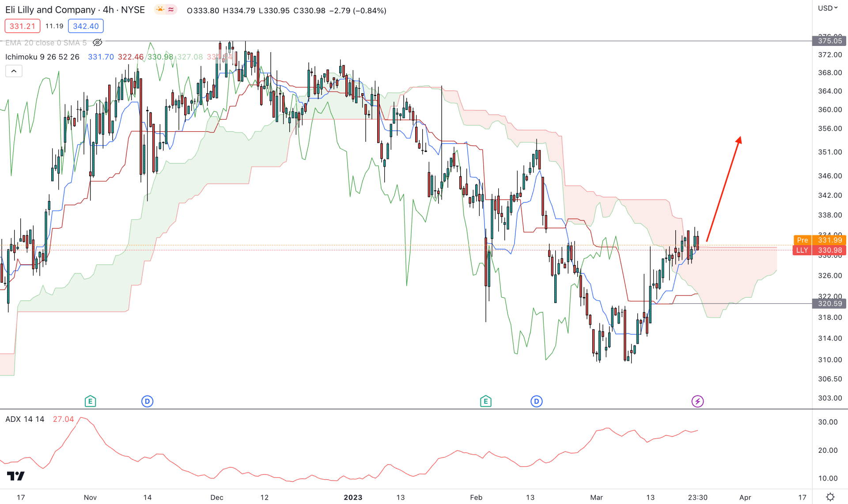The height and width of the screenshot is (504, 848).
Task: Open the November dividend marker D
Action: (147, 401)
